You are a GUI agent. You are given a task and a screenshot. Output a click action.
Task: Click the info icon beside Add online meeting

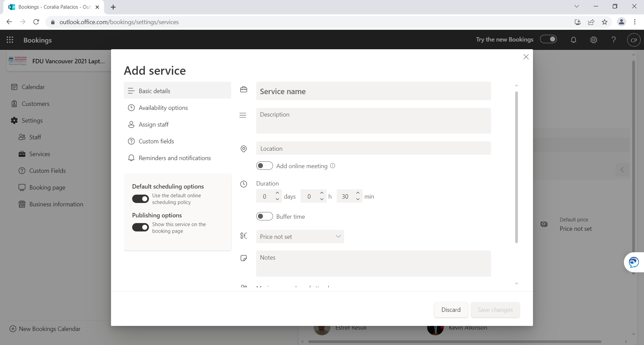pos(332,166)
